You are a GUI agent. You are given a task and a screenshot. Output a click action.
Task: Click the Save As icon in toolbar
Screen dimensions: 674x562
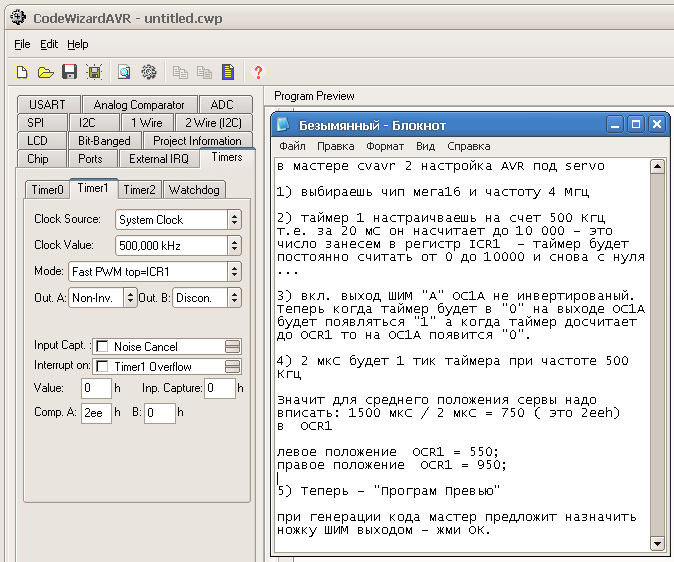coord(93,72)
